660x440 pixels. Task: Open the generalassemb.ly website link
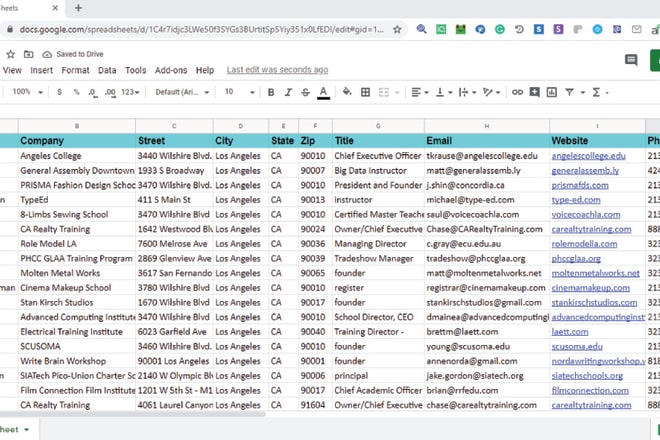coord(585,171)
